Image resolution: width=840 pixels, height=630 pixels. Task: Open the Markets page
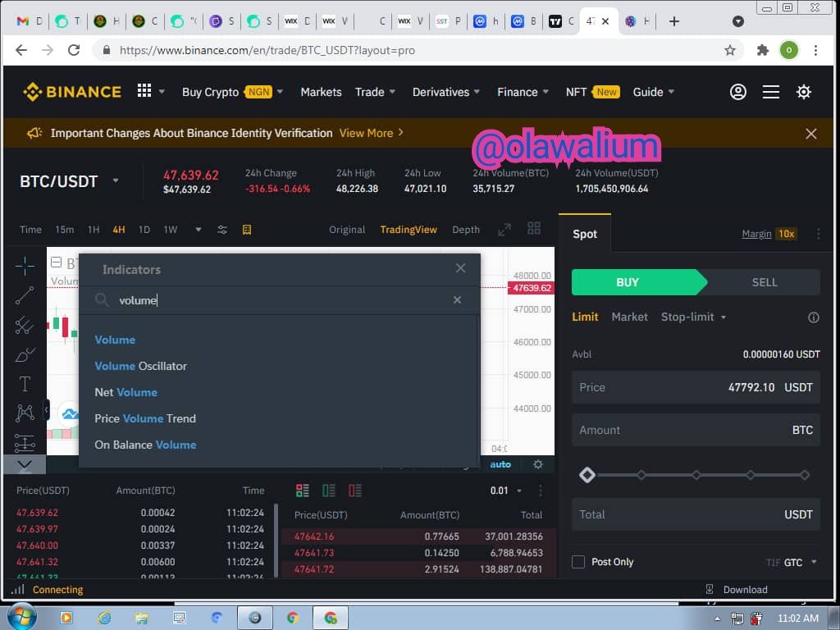tap(321, 92)
